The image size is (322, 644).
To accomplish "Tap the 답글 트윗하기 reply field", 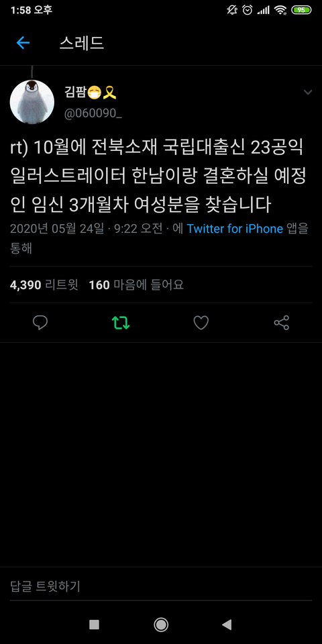I will tap(161, 586).
